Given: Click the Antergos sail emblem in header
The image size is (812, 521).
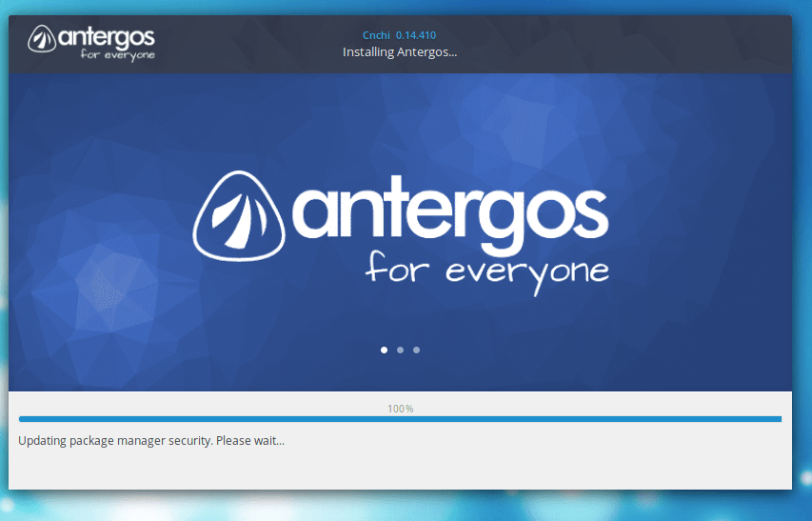Looking at the screenshot, I should 43,39.
